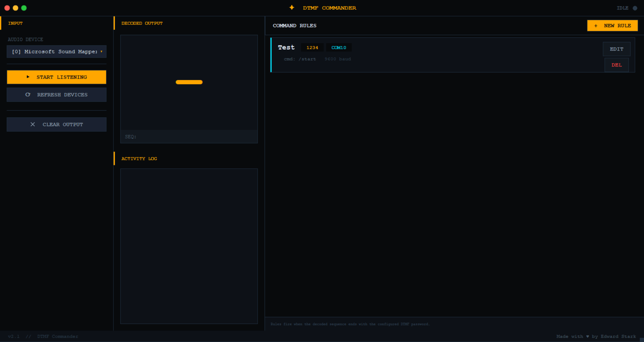The image size is (644, 342).
Task: Click the yellow minimize window dot
Action: pos(15,8)
